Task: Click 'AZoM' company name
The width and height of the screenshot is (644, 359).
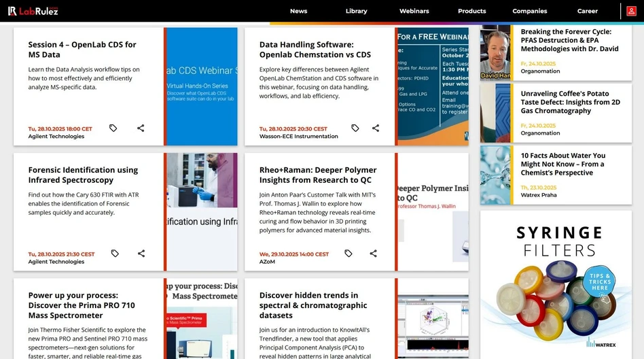Action: tap(267, 262)
